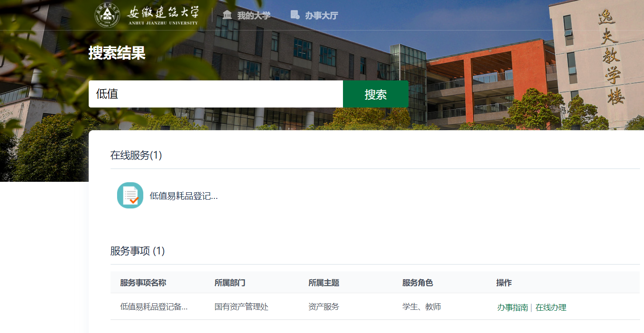644x333 pixels.
Task: Click the 服务事项 (1) section heading
Action: [137, 251]
